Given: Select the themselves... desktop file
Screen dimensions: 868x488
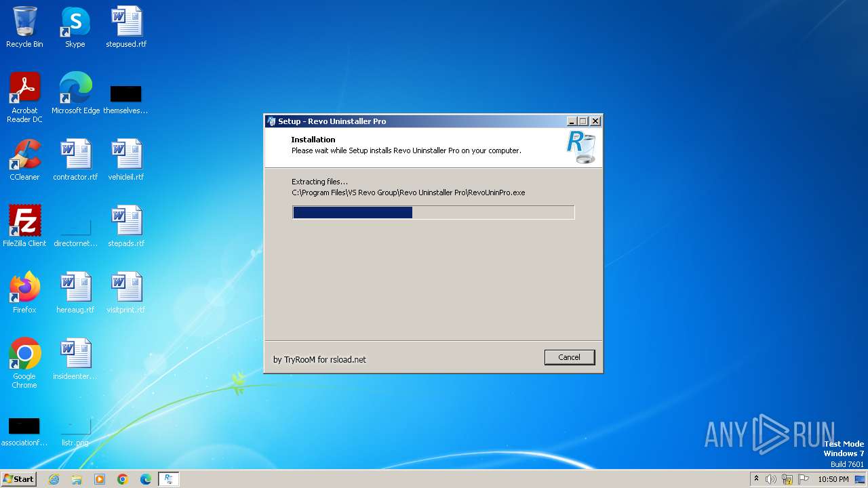Looking at the screenshot, I should click(x=126, y=98).
